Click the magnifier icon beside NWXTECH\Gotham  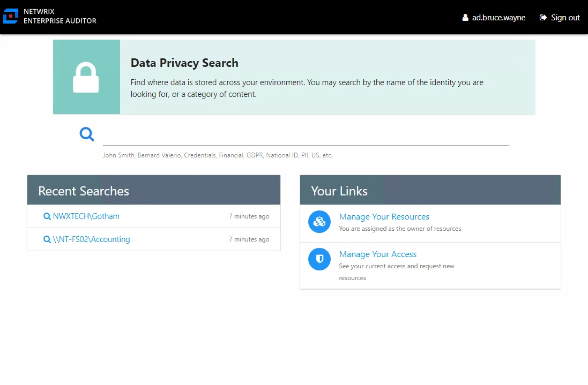[47, 216]
